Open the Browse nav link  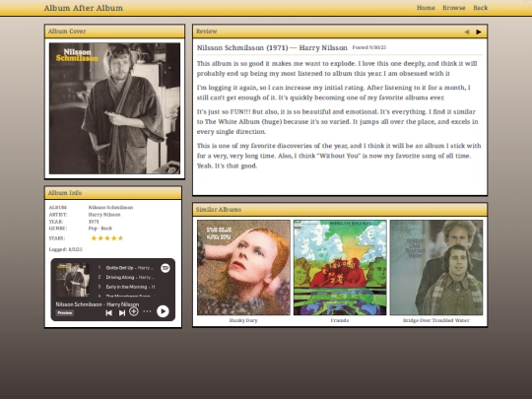pyautogui.click(x=454, y=8)
